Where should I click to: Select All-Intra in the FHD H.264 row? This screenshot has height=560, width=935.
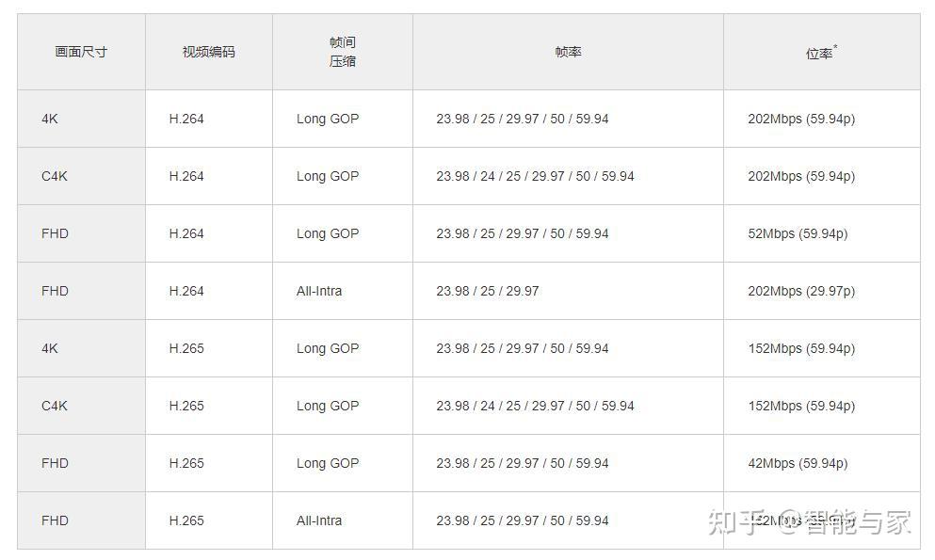[x=319, y=291]
